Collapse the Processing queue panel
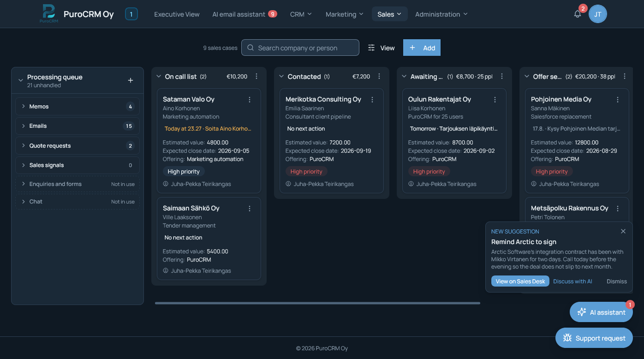Image resolution: width=644 pixels, height=359 pixels. [x=21, y=80]
